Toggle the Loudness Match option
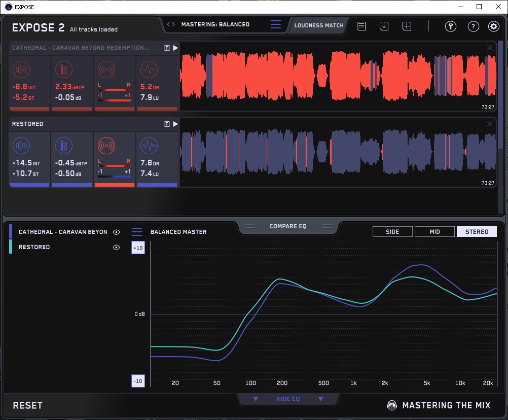Viewport: 508px width, 420px height. click(319, 25)
